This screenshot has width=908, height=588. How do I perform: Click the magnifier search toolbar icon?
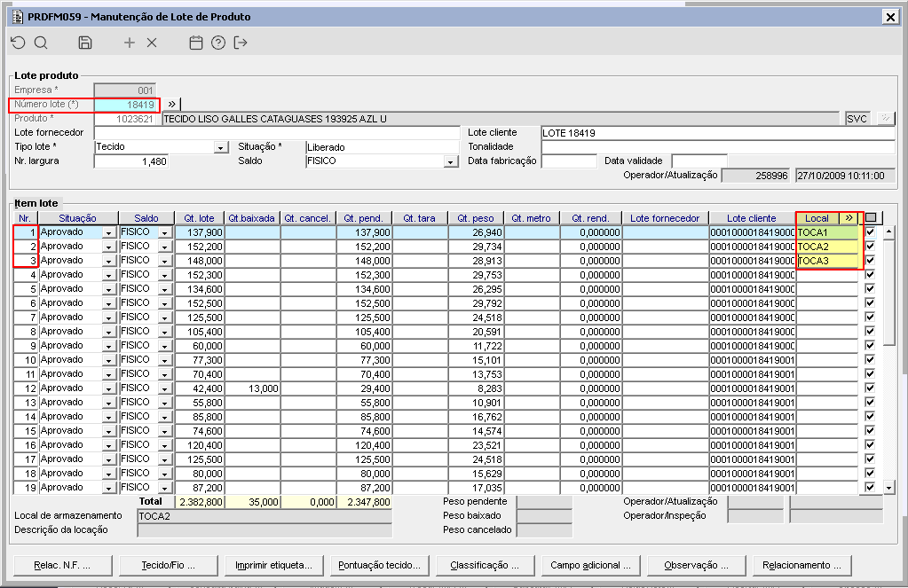tap(41, 43)
